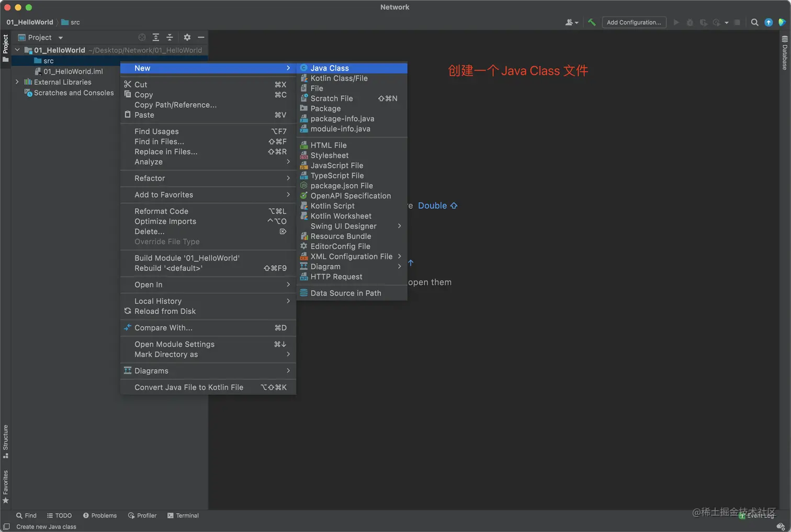Open the Terminal tool window
Image resolution: width=791 pixels, height=532 pixels.
coord(183,516)
